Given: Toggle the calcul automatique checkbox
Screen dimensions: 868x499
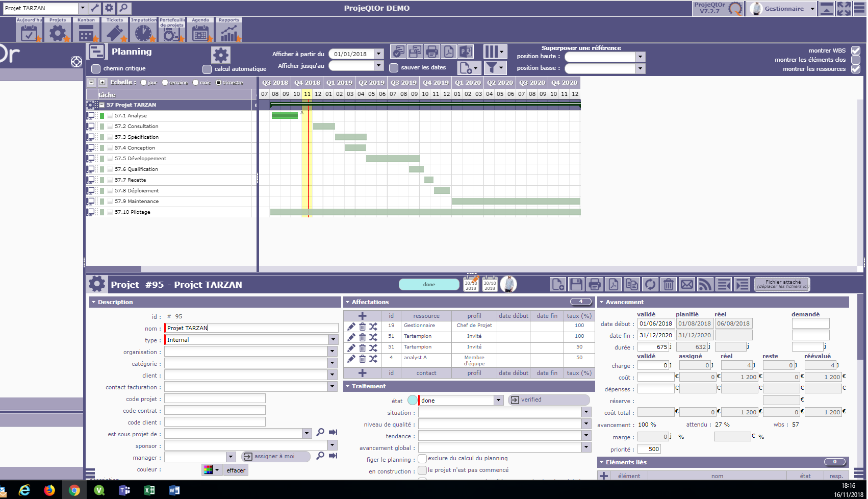Looking at the screenshot, I should [207, 69].
